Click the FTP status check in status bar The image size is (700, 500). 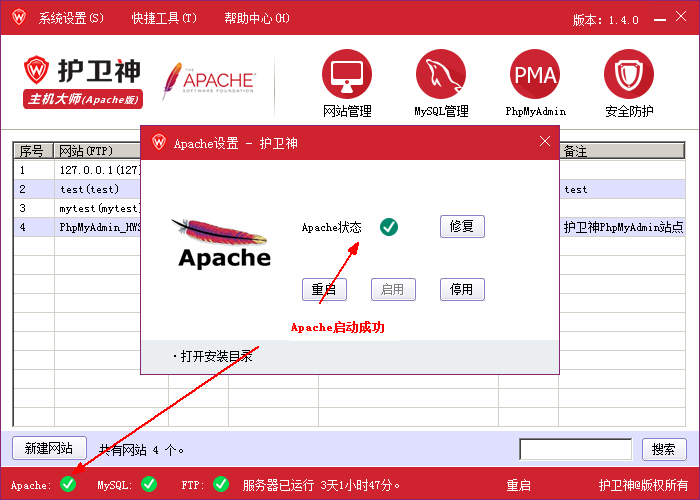pyautogui.click(x=221, y=484)
